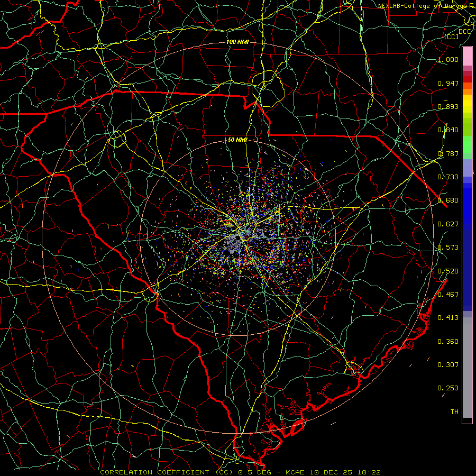
Task: Click the DCC product code label
Action: click(x=464, y=32)
